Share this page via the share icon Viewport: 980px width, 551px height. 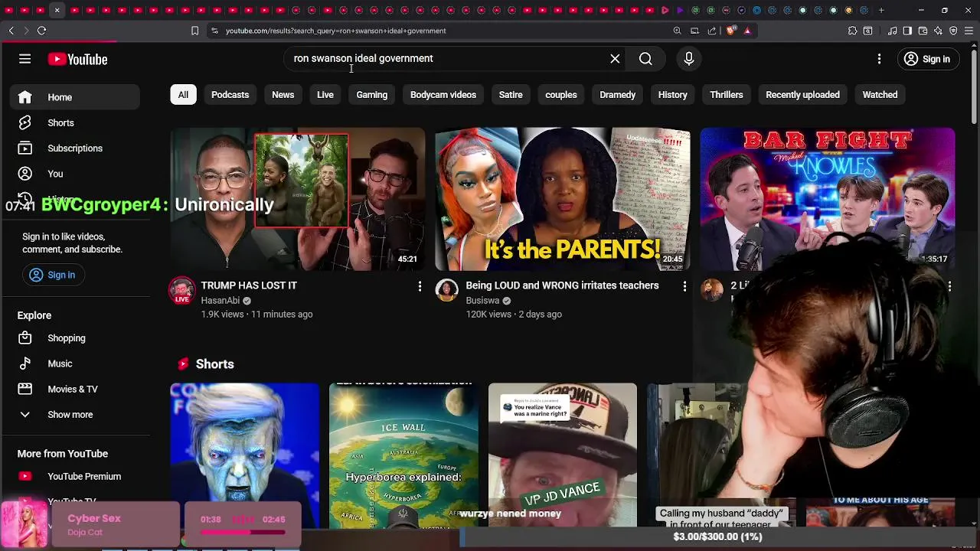click(712, 31)
